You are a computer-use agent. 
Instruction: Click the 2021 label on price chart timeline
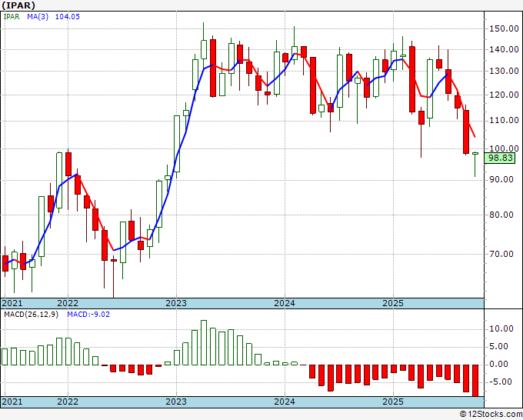[x=12, y=303]
